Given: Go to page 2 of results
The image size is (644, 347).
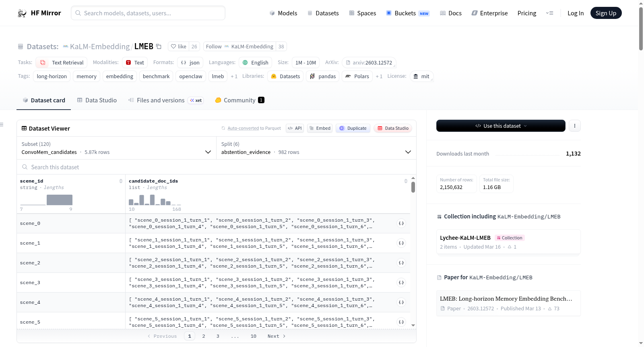Looking at the screenshot, I should (x=204, y=336).
